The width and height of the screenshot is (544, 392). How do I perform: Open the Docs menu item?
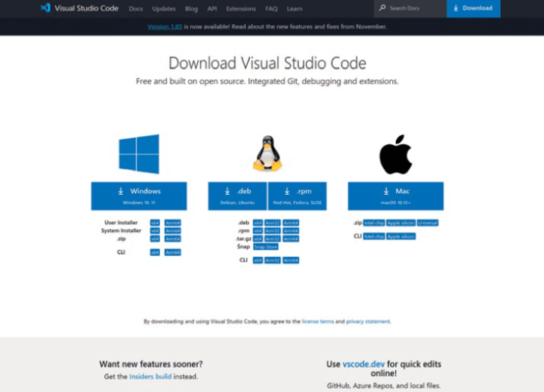136,8
